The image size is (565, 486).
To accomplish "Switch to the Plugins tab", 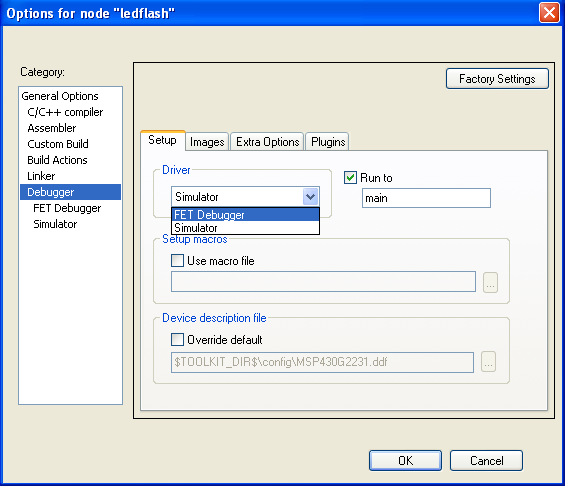I will (328, 142).
